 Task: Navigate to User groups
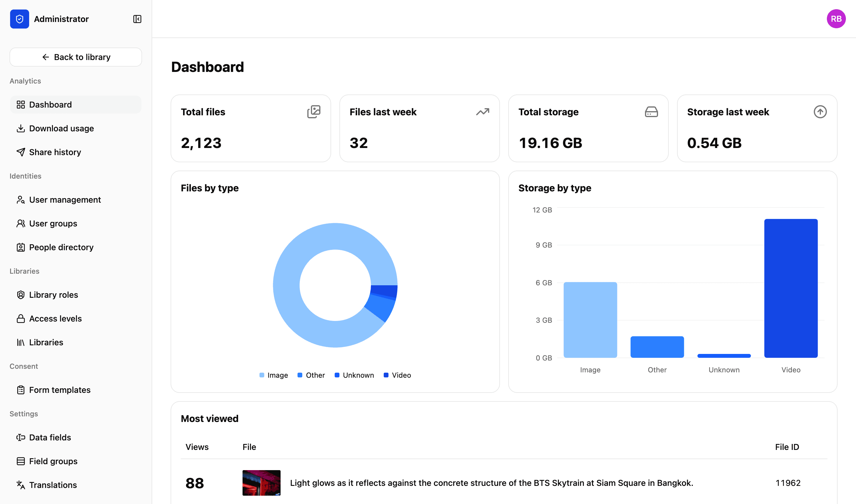pyautogui.click(x=76, y=223)
